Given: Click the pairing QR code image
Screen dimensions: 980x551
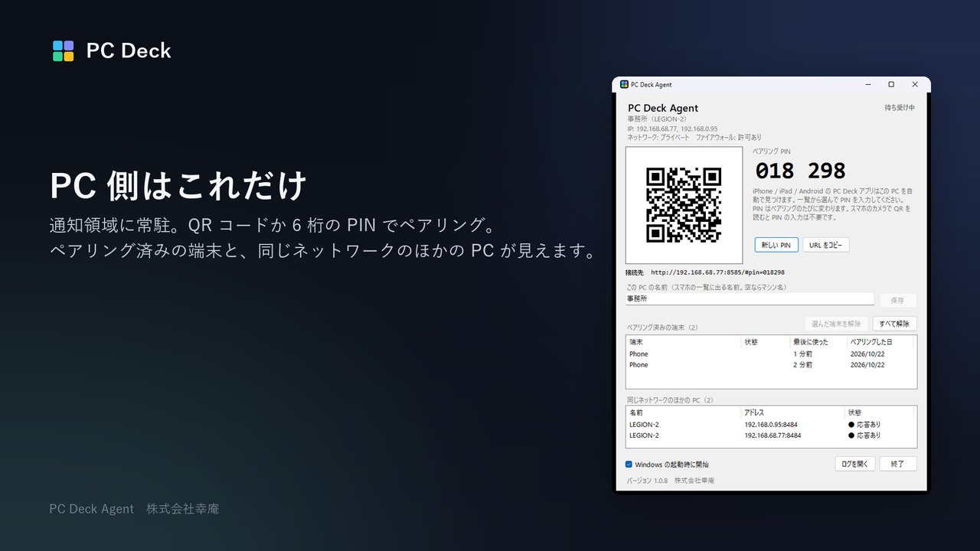Looking at the screenshot, I should tap(684, 205).
